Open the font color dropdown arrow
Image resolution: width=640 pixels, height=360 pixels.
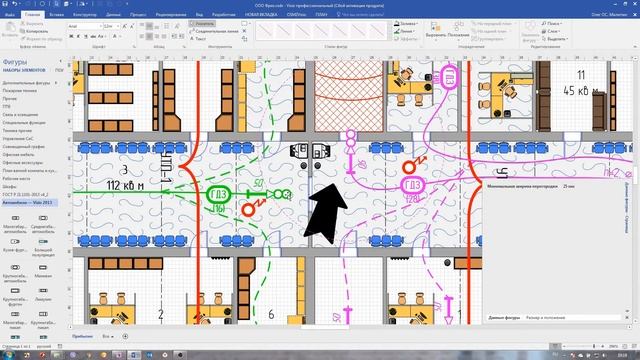pyautogui.click(x=121, y=36)
